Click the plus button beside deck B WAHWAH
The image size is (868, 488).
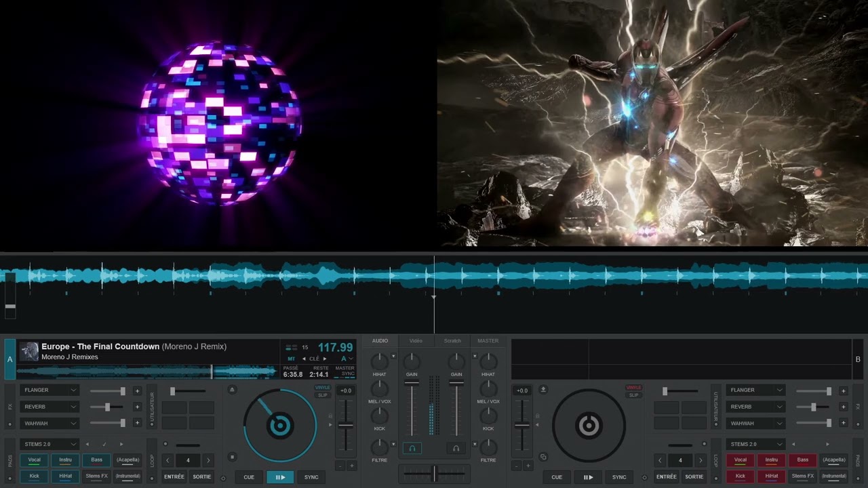click(843, 423)
